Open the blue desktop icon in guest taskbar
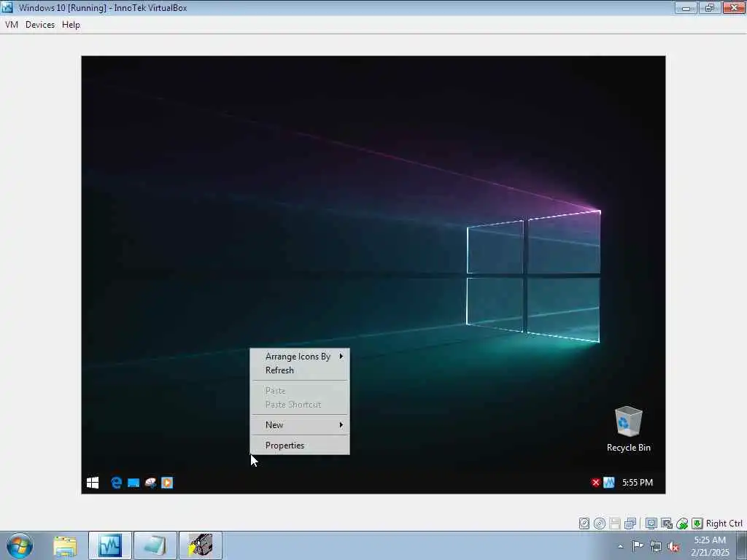The width and height of the screenshot is (747, 560). (x=133, y=483)
